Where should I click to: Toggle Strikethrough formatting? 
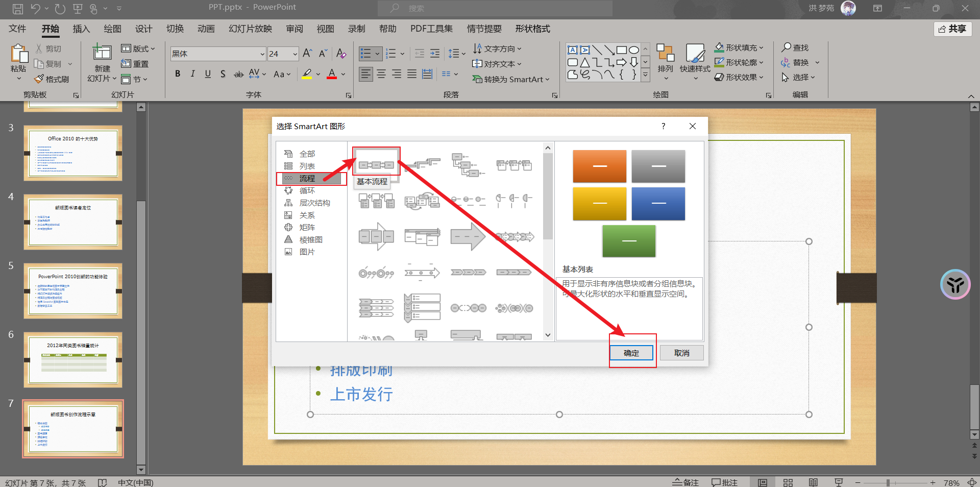tap(238, 74)
